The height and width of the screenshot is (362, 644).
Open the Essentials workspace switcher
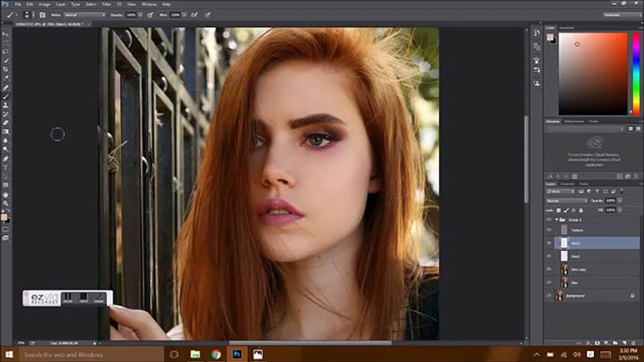(621, 15)
